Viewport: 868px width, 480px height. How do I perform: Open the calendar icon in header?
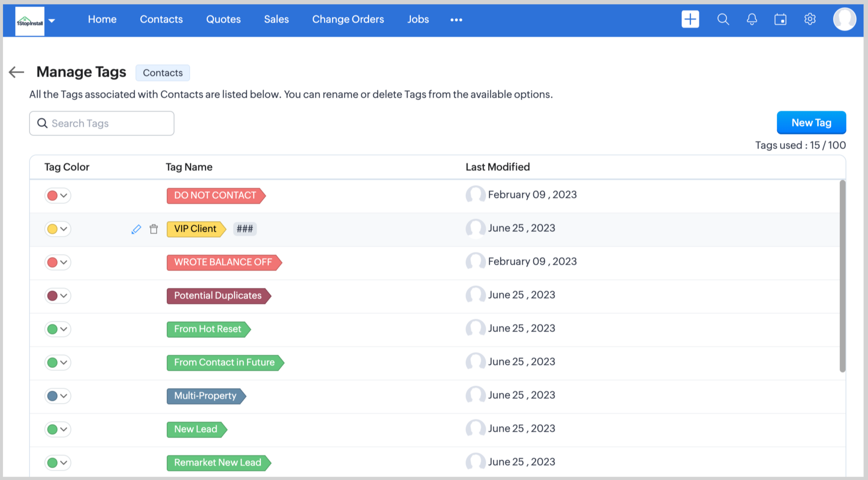[x=780, y=19]
